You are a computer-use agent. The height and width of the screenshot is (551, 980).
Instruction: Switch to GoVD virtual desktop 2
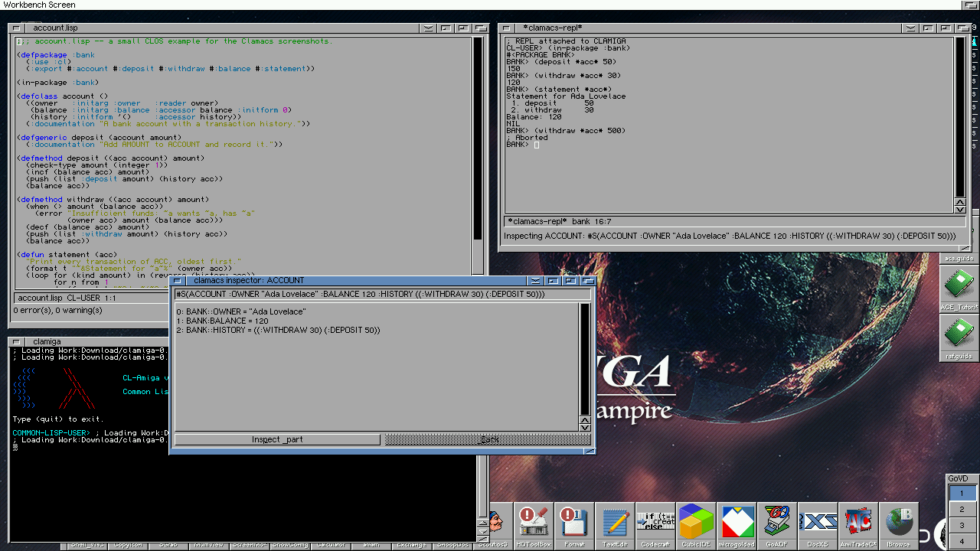tap(962, 510)
